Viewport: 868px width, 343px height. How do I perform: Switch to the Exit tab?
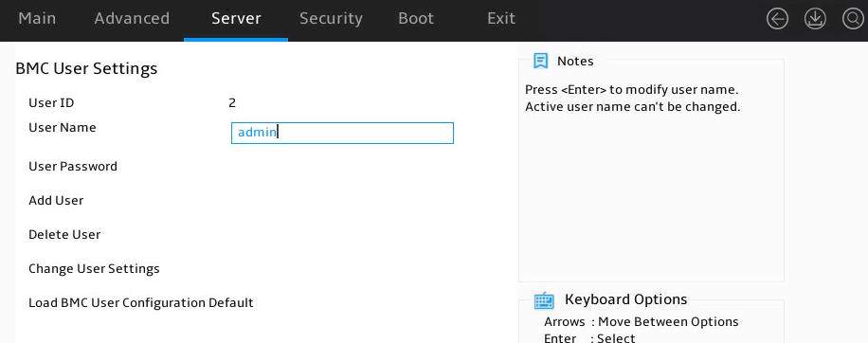[x=501, y=18]
